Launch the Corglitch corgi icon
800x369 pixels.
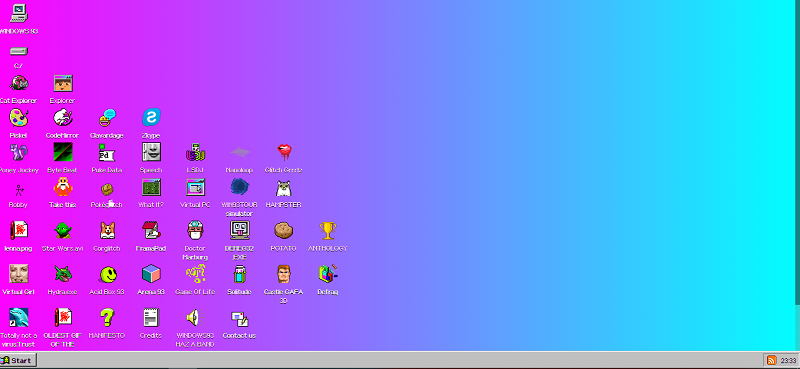107,231
